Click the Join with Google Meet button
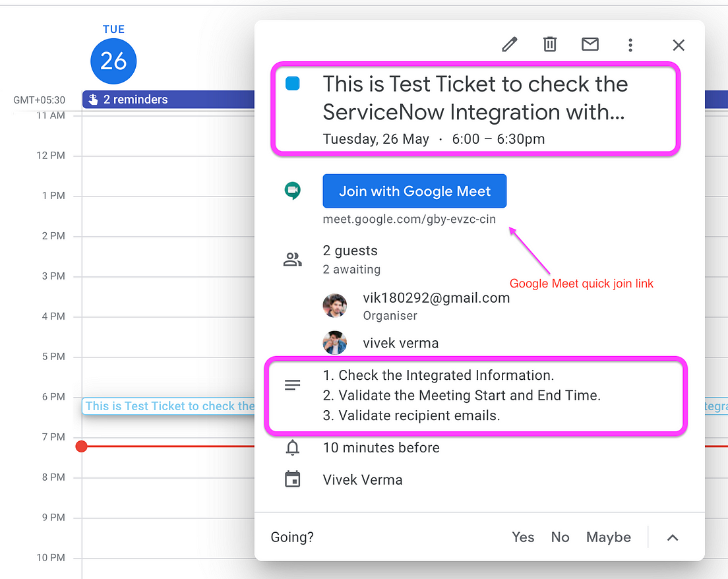Viewport: 728px width, 579px height. click(415, 191)
